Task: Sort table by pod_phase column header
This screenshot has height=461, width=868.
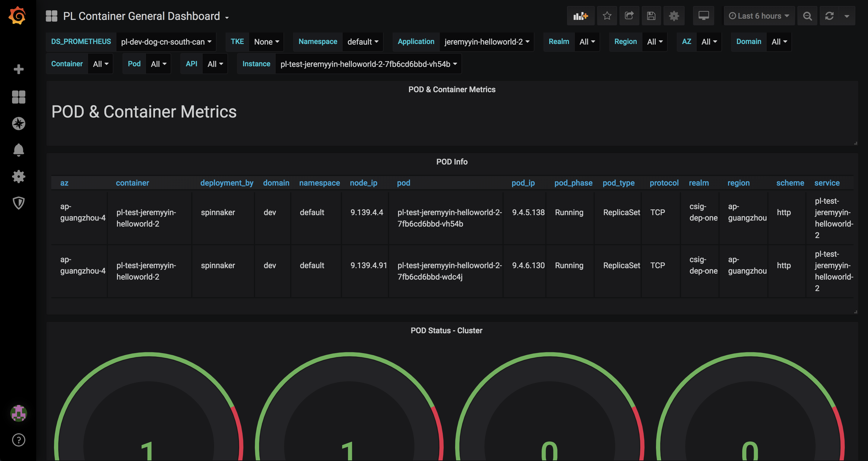Action: pyautogui.click(x=573, y=183)
